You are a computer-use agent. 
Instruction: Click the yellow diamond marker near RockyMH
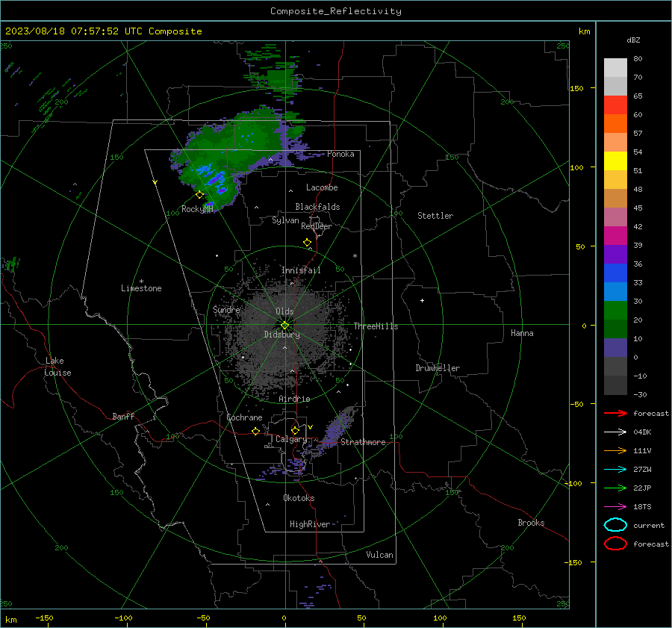[x=199, y=195]
